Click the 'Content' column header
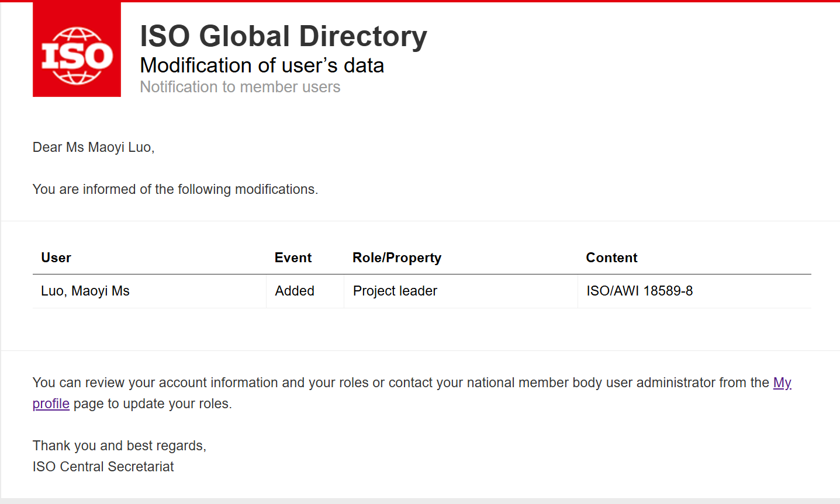Screen dimensions: 840x504 click(611, 258)
